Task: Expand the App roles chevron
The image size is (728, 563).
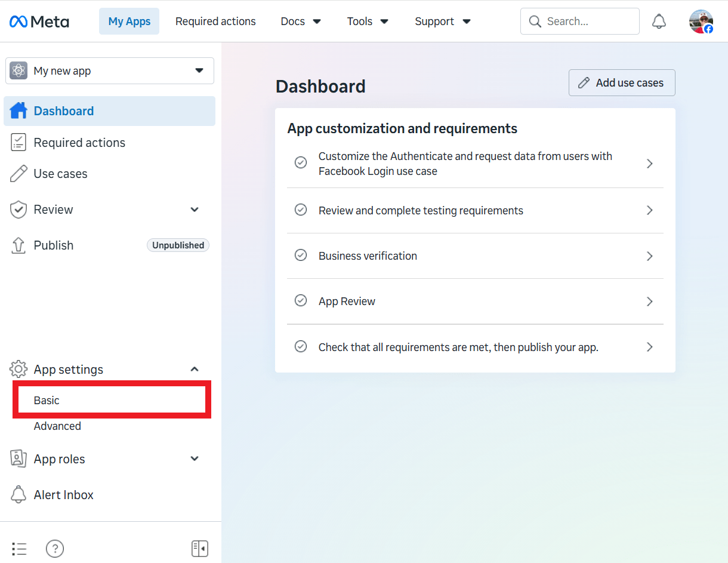Action: click(195, 459)
